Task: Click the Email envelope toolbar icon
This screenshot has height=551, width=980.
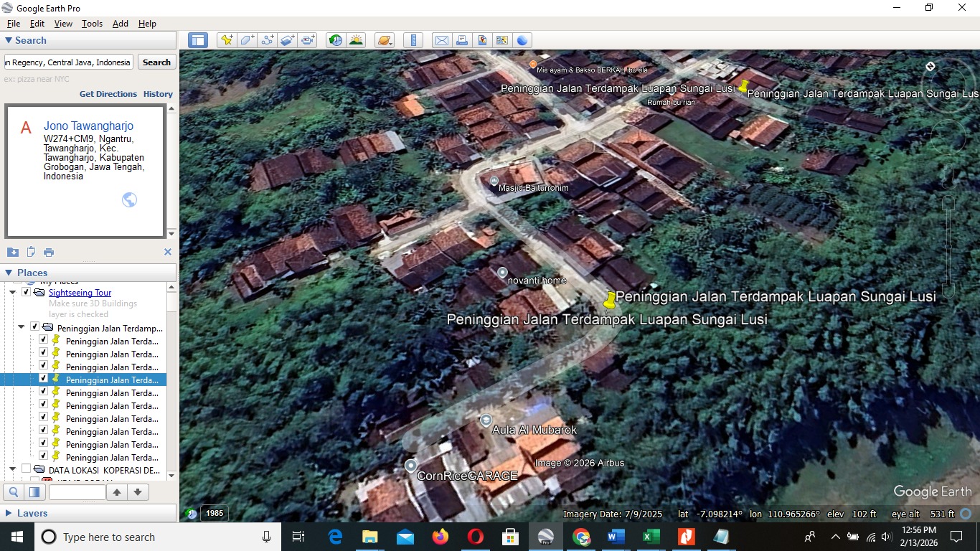Action: (441, 40)
